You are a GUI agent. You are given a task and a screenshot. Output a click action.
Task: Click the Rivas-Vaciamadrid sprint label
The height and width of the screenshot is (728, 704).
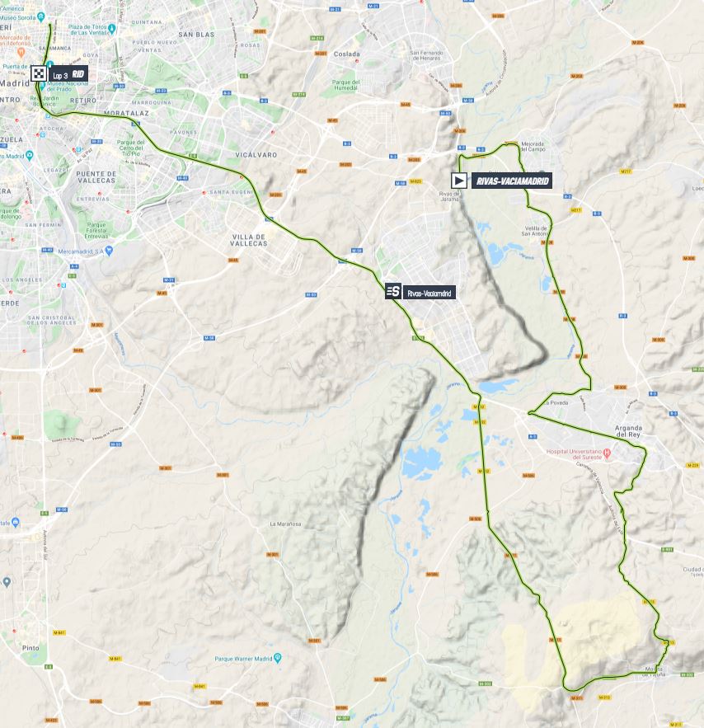click(429, 293)
